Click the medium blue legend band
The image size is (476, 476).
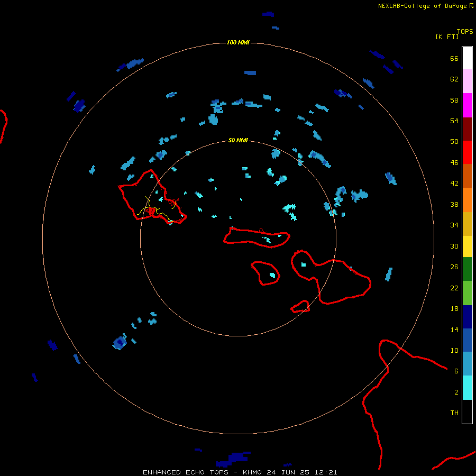coord(467,340)
